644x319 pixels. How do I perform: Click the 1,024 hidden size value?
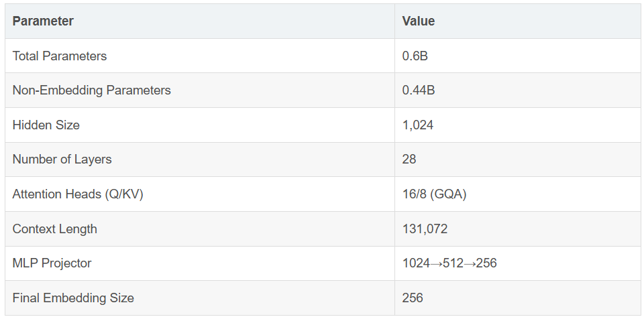(x=417, y=125)
